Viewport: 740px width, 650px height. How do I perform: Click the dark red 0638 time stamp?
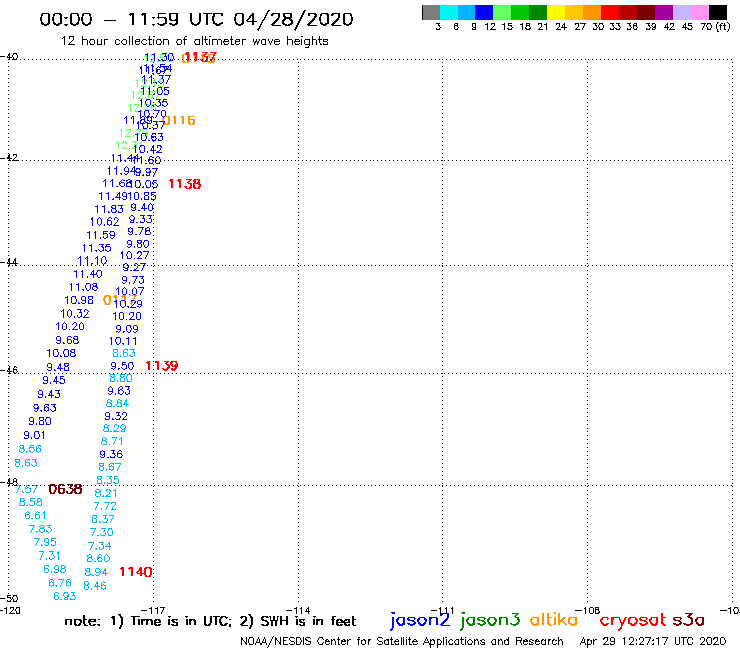coord(65,490)
